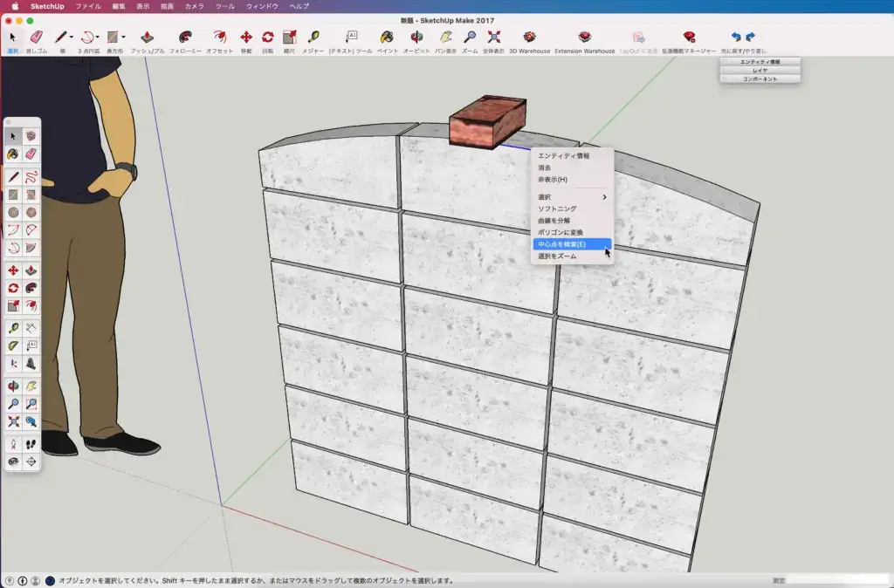
Task: Choose the Circle tool in the floating palette
Action: pyautogui.click(x=13, y=213)
